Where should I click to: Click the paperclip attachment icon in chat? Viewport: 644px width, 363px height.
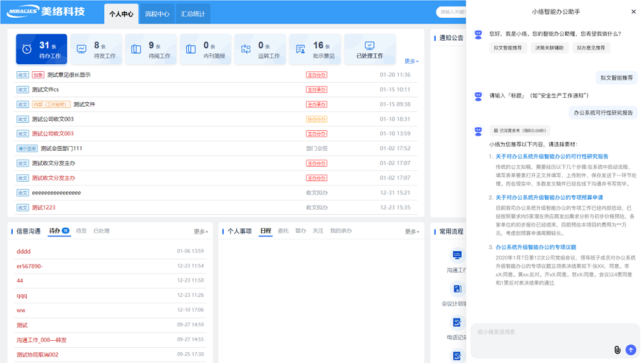pos(617,350)
